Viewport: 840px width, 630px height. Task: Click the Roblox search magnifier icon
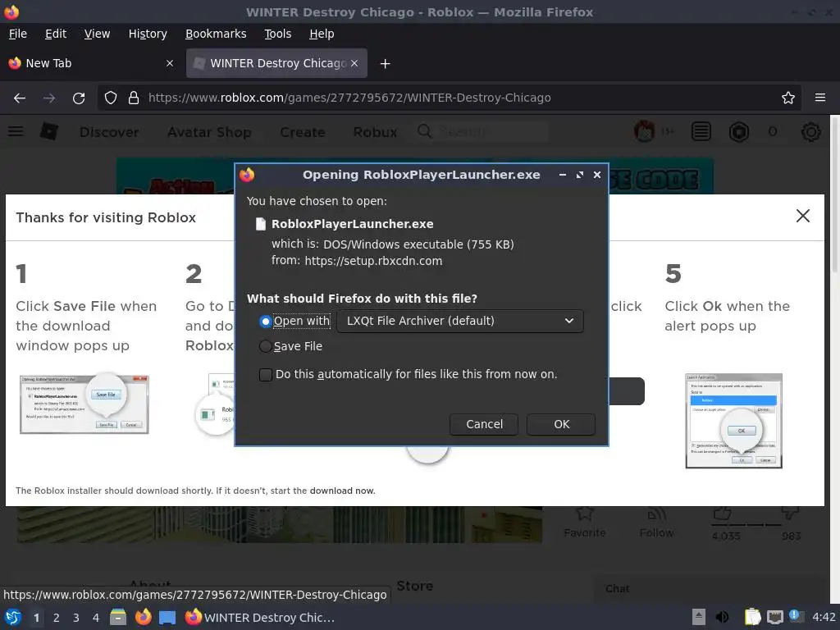(424, 131)
